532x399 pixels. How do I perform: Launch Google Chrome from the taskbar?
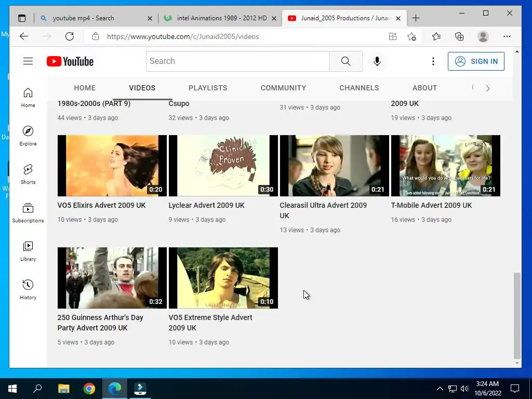(x=89, y=389)
